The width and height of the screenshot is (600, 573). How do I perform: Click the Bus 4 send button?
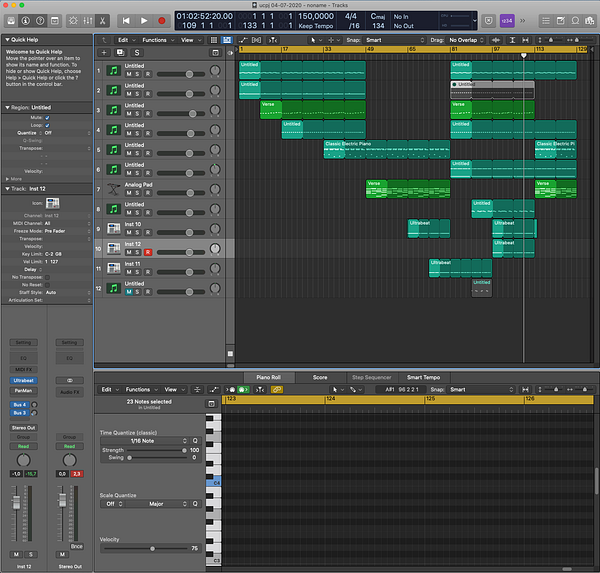(x=21, y=403)
